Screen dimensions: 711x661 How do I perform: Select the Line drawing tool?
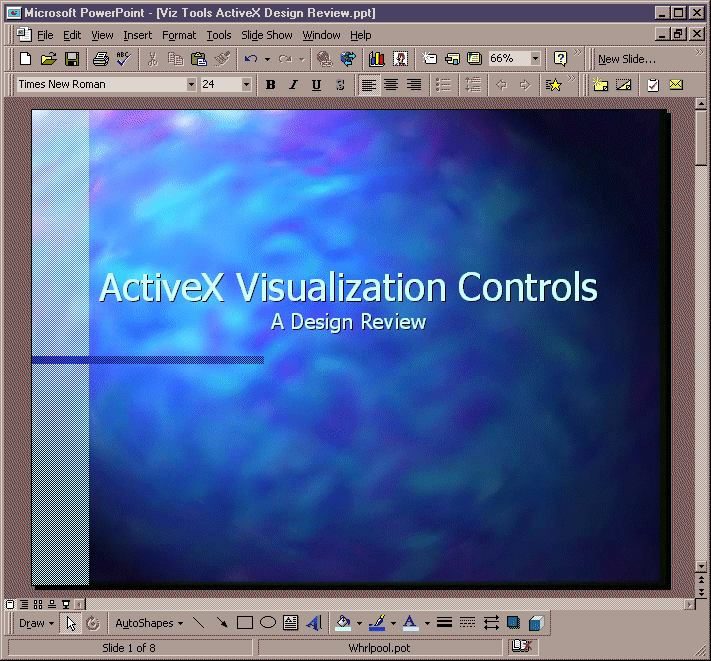tap(199, 622)
